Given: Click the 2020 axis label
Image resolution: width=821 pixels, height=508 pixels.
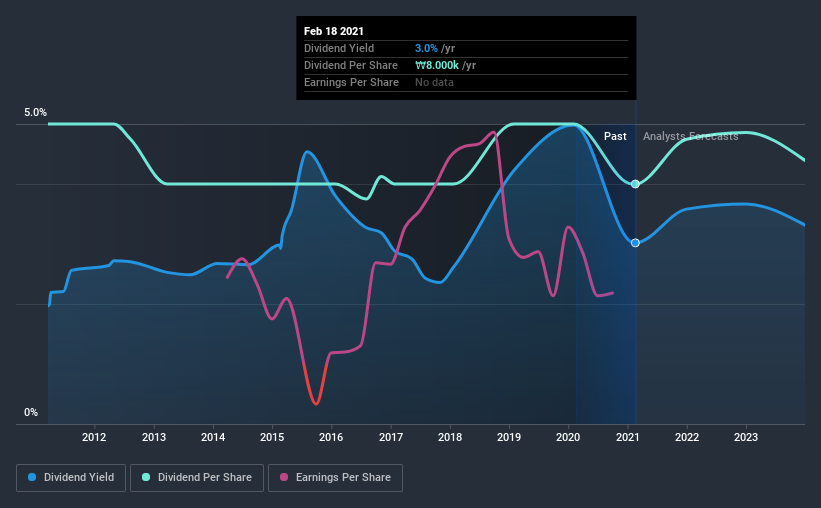Looking at the screenshot, I should [x=568, y=437].
